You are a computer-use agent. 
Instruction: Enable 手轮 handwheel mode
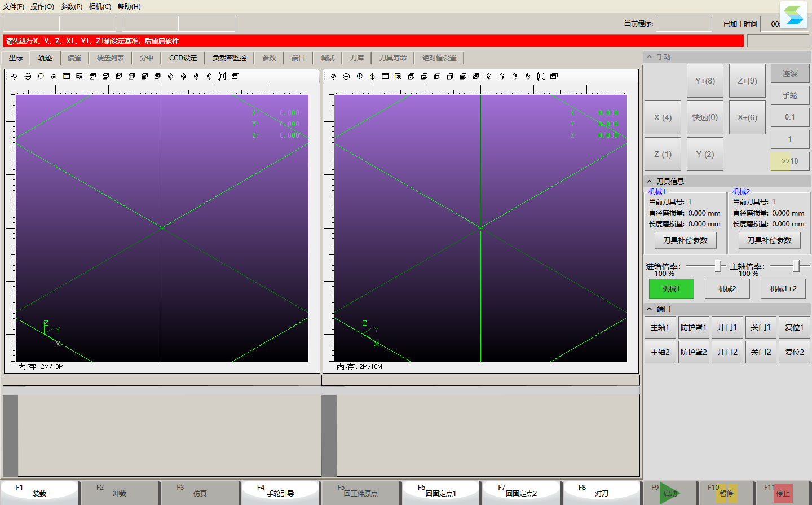(x=790, y=95)
